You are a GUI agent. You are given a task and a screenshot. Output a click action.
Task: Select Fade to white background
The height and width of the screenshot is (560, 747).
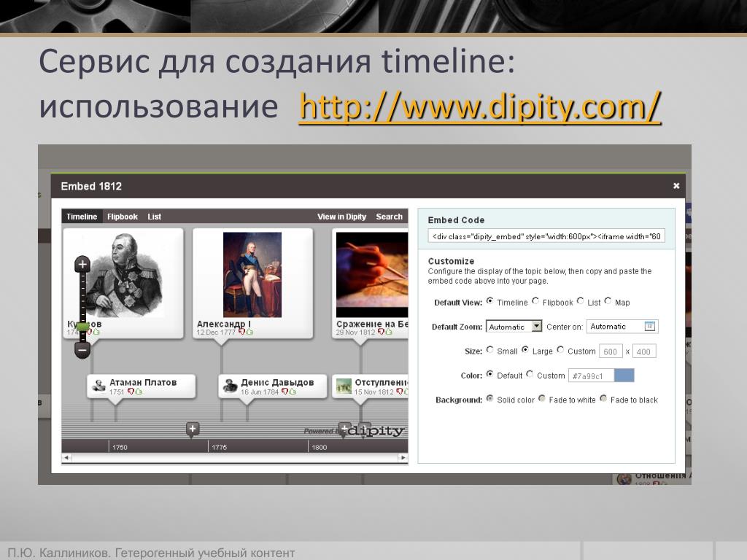(x=542, y=399)
